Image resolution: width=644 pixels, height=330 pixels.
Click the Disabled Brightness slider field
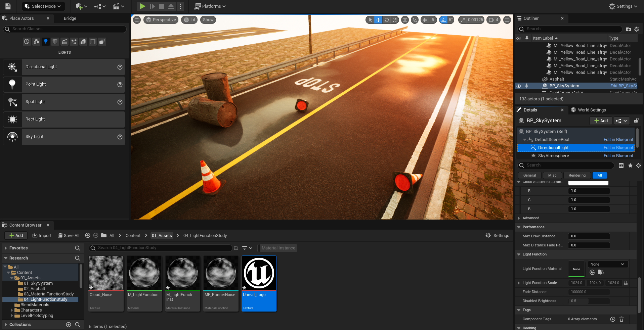click(589, 301)
